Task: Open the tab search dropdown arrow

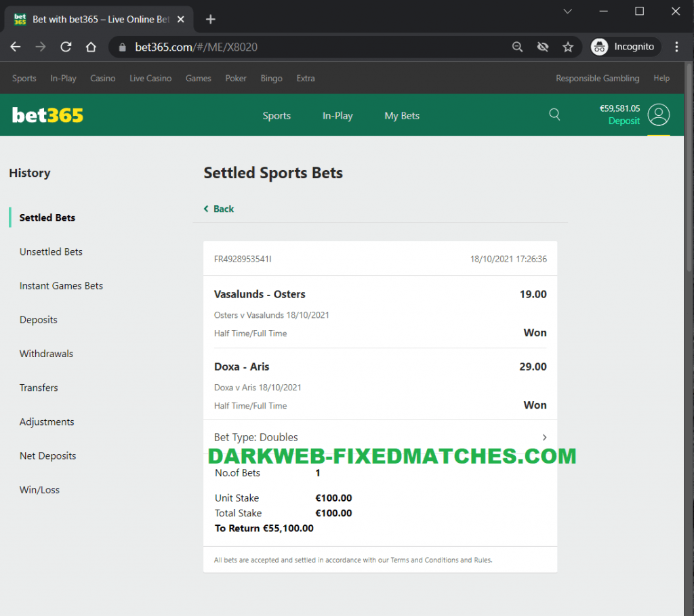Action: (x=567, y=12)
